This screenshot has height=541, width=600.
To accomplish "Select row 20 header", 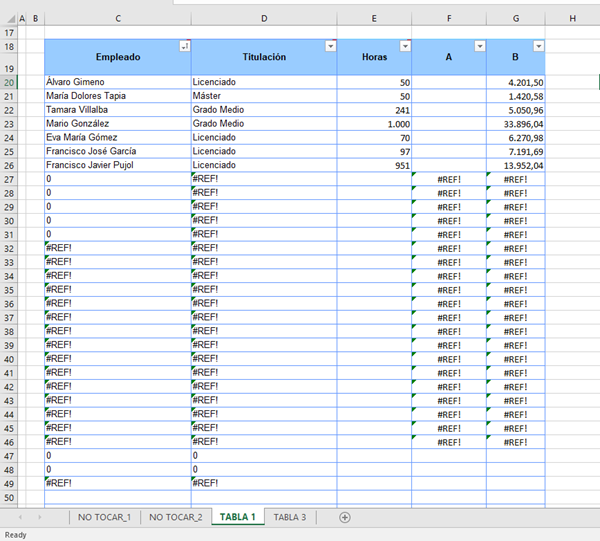I will [x=9, y=82].
